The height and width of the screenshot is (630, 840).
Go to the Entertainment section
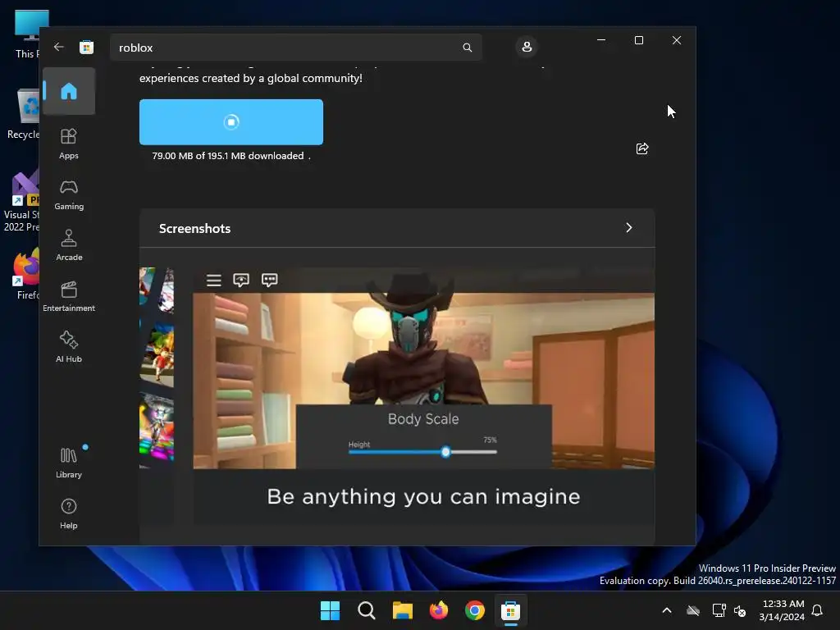pos(69,296)
